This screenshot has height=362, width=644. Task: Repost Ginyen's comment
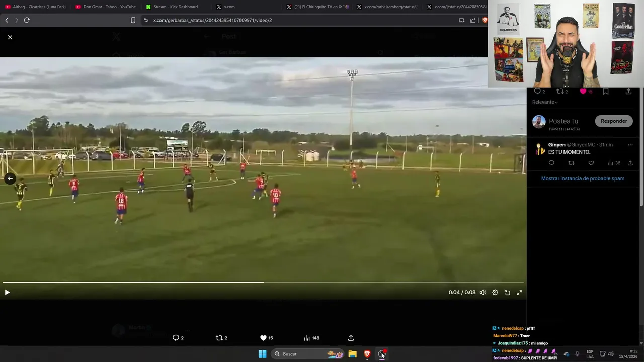click(x=571, y=163)
